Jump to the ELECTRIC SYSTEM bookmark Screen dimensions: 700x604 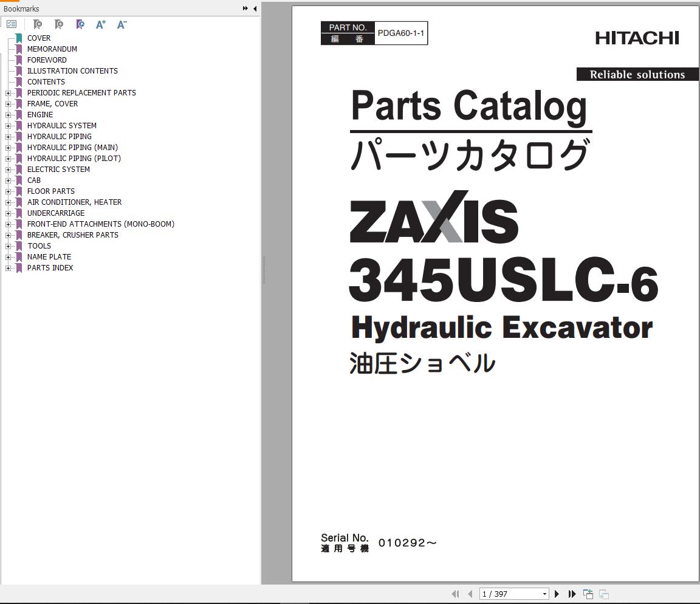[58, 170]
